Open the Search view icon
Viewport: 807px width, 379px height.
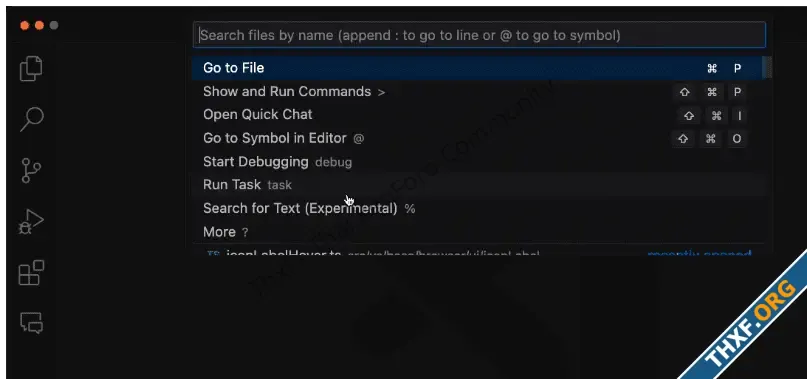pos(31,119)
